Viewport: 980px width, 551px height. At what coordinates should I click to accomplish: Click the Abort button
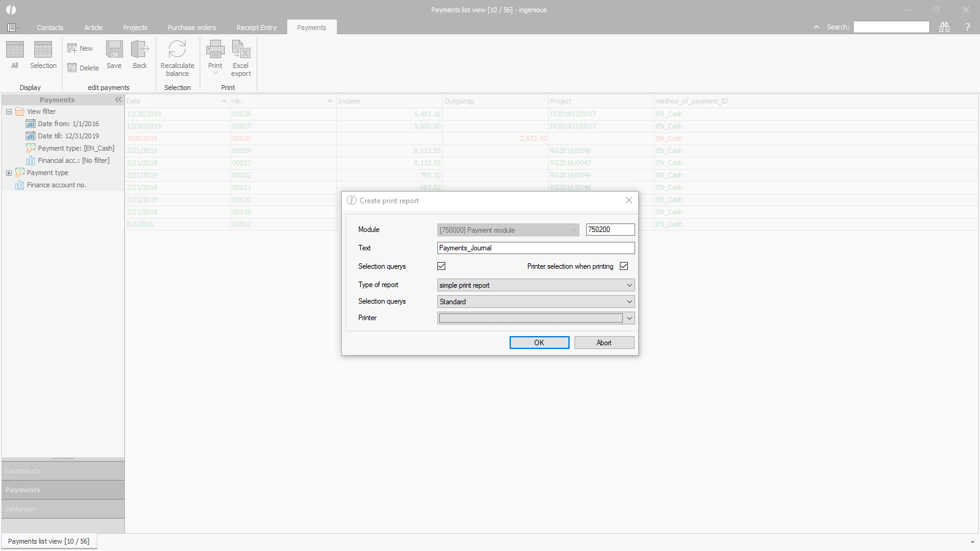tap(604, 343)
